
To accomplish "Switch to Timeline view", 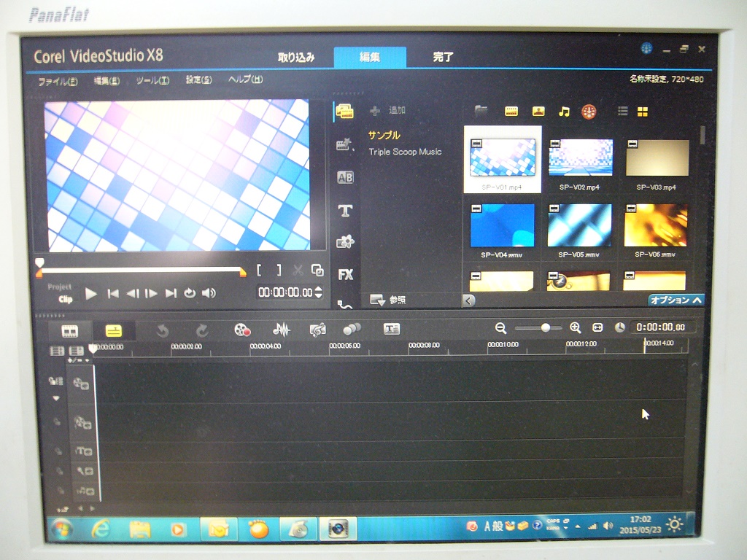I will point(113,330).
